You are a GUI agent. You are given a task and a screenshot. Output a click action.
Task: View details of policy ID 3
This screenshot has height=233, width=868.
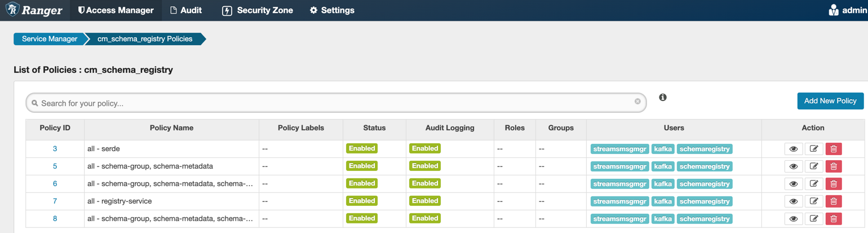click(793, 149)
